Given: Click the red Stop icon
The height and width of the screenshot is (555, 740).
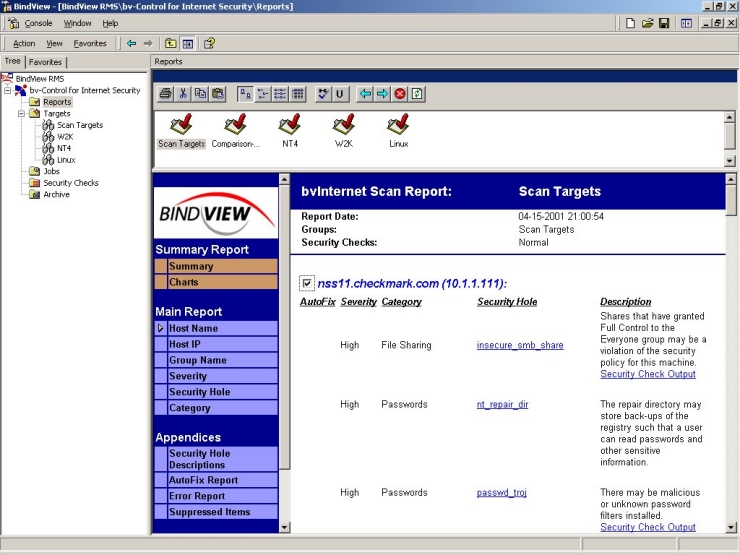Looking at the screenshot, I should pos(400,94).
